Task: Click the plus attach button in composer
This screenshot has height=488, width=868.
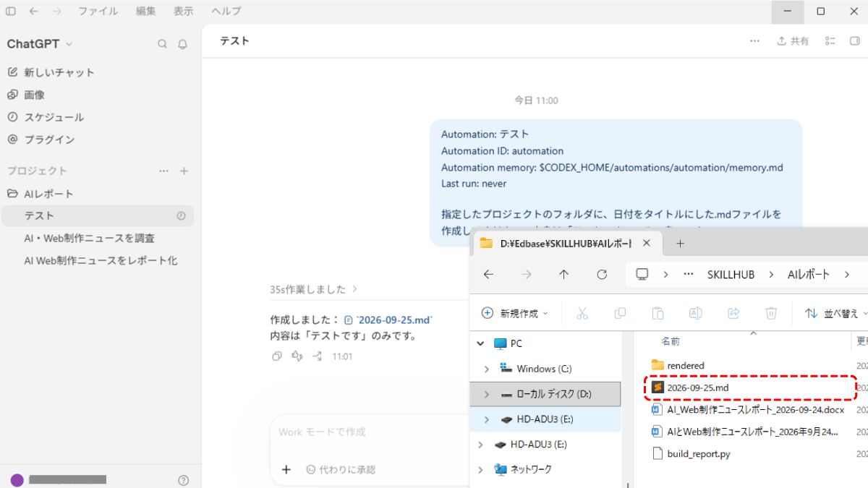Action: click(x=286, y=469)
